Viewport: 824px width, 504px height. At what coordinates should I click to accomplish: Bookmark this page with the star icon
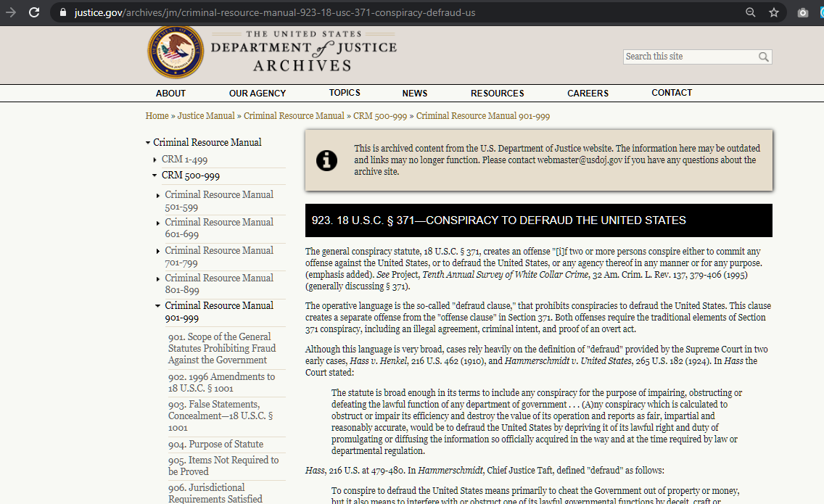point(774,12)
